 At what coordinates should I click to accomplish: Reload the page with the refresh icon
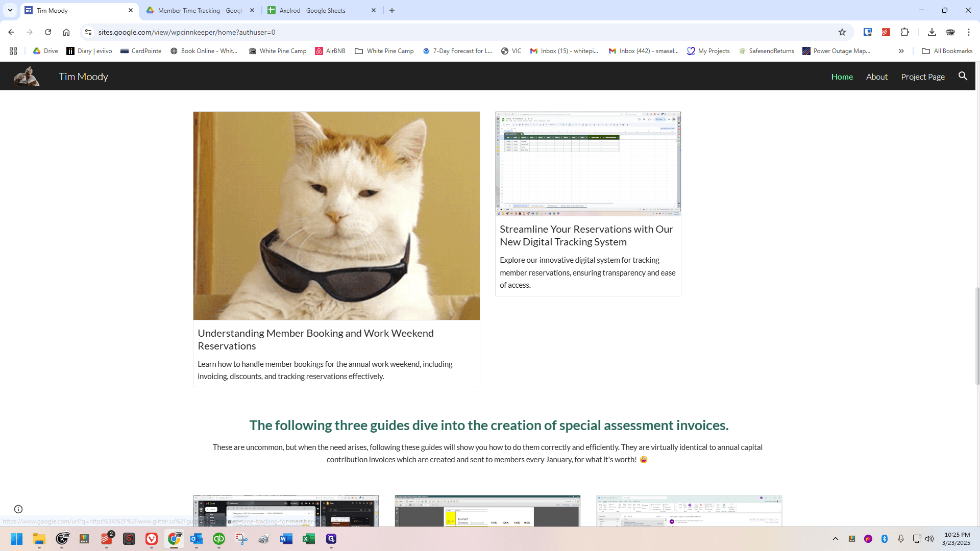(48, 32)
